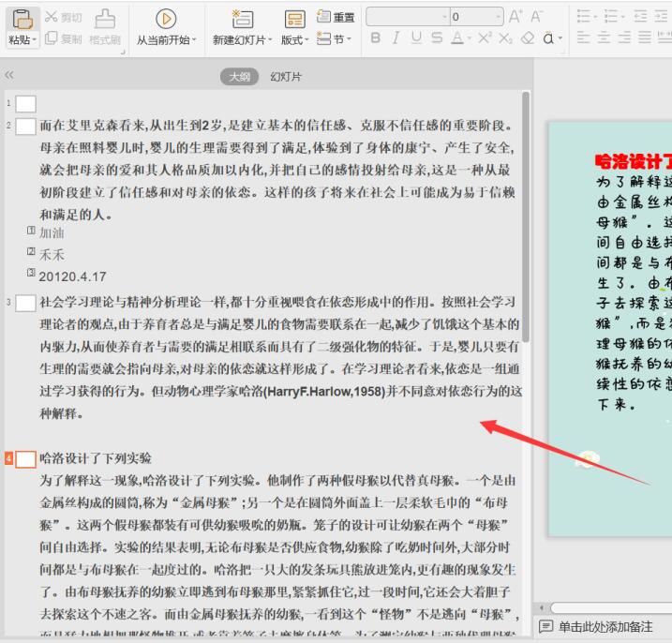Apply the font color A icon
This screenshot has width=672, height=643.
tap(457, 38)
